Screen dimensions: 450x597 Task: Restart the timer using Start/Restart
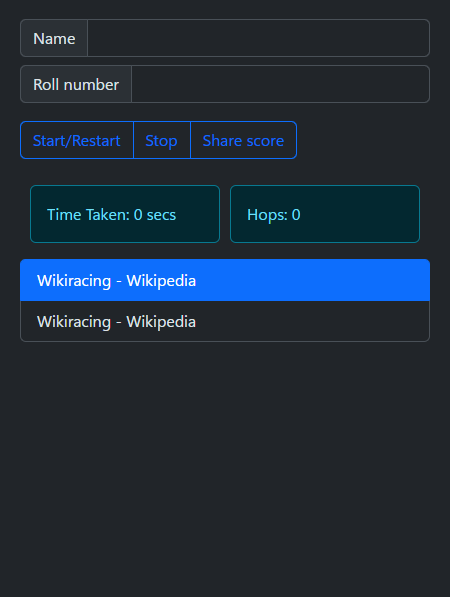[77, 140]
